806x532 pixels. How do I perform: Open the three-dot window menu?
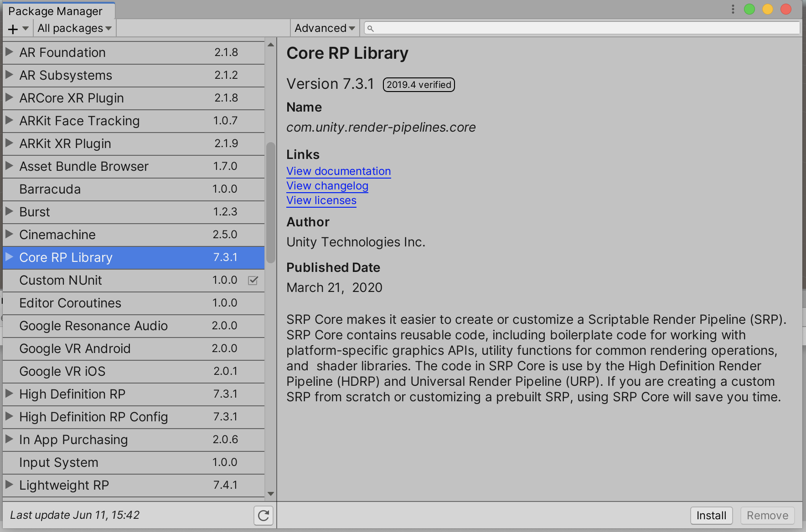pyautogui.click(x=733, y=9)
